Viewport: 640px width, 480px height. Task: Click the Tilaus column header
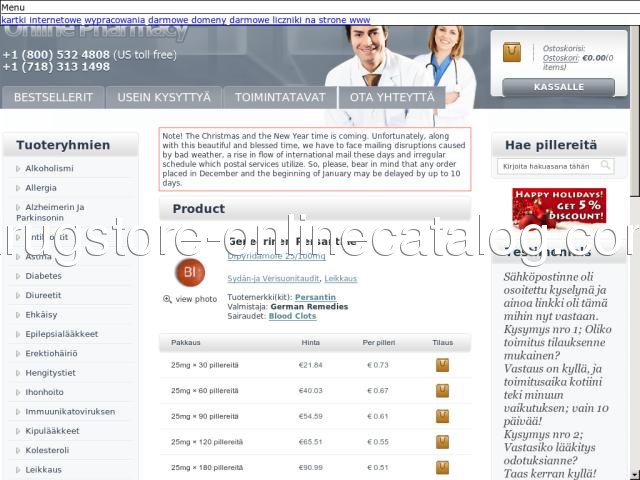tap(442, 342)
